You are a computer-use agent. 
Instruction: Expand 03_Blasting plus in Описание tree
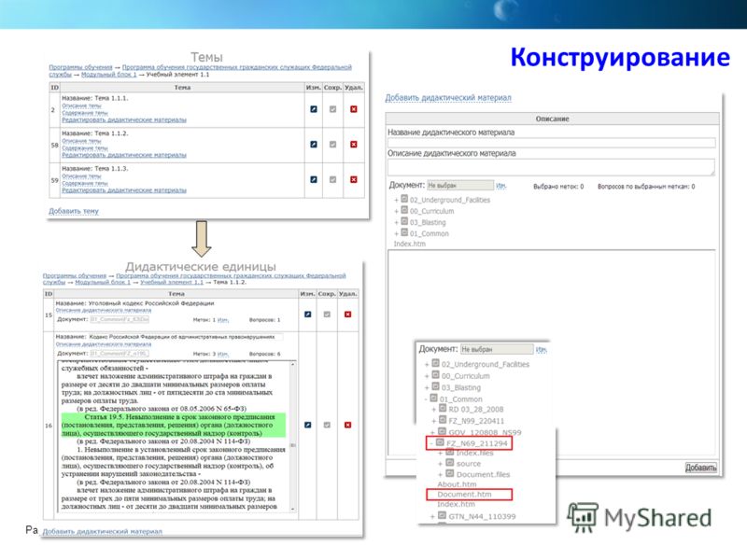[x=396, y=222]
